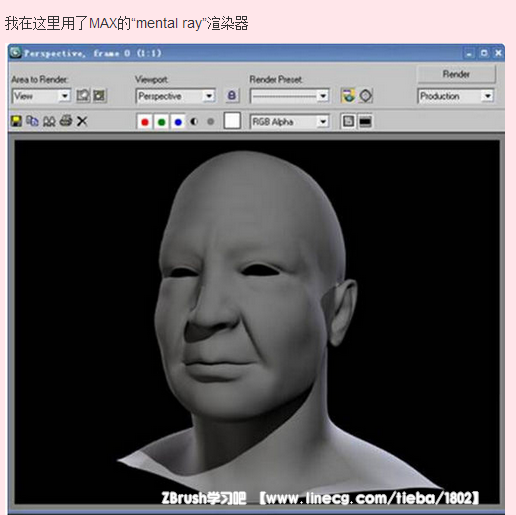Image resolution: width=516 pixels, height=515 pixels.
Task: Toggle the Blue channel button
Action: [178, 122]
